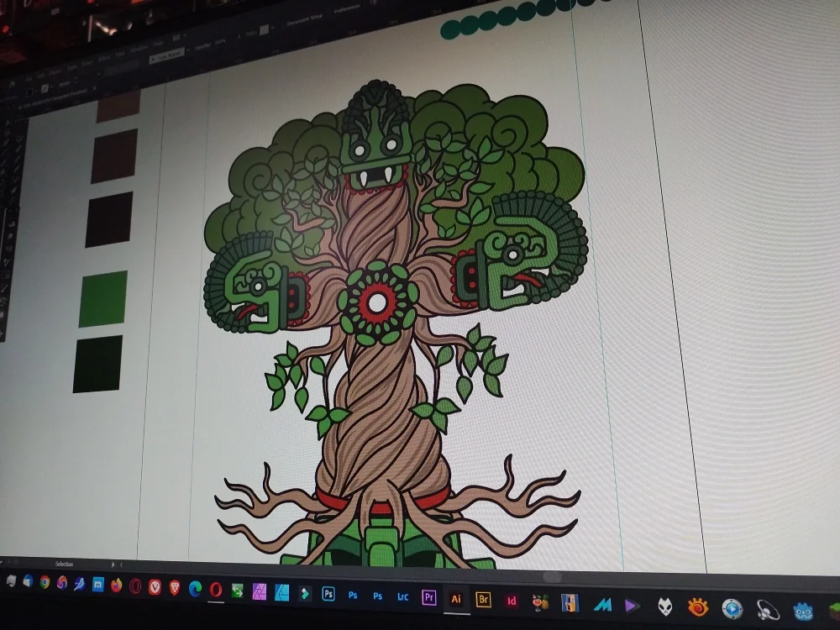This screenshot has height=630, width=840.
Task: Open the purple play triangle taskbar icon
Action: (633, 606)
